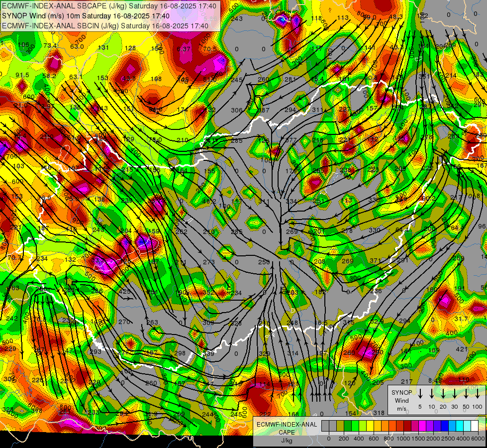Pick the dark red swatch right of 1000
Viewport: 487px width, 448px height.
pos(407,426)
